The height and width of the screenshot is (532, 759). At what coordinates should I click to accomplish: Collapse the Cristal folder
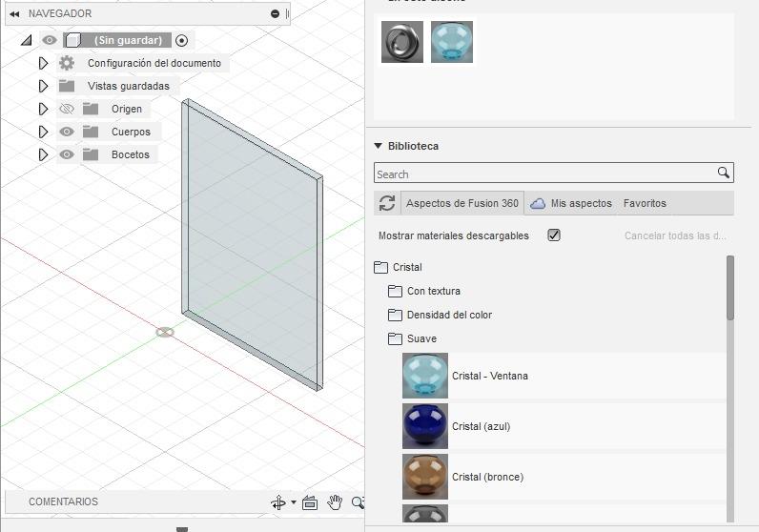pyautogui.click(x=407, y=267)
